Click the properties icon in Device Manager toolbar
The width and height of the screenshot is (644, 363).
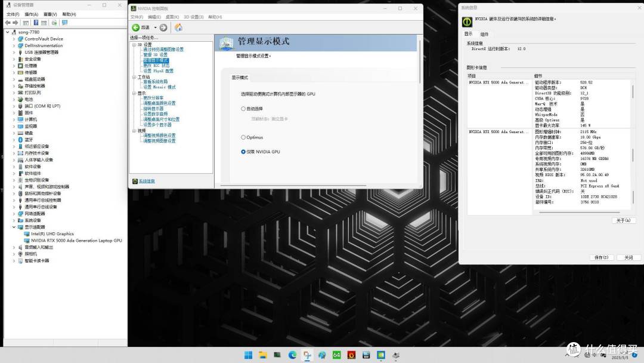pyautogui.click(x=26, y=22)
